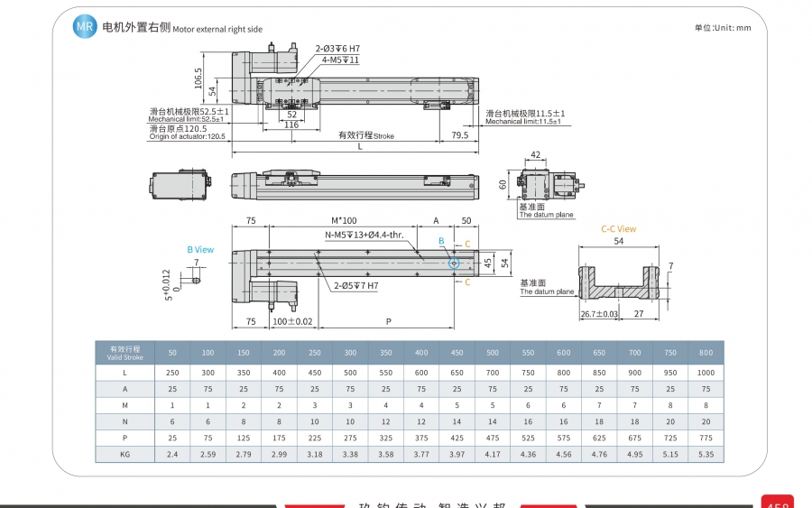Image resolution: width=812 pixels, height=508 pixels.
Task: Select the L value 850 cell
Action: pyautogui.click(x=599, y=373)
